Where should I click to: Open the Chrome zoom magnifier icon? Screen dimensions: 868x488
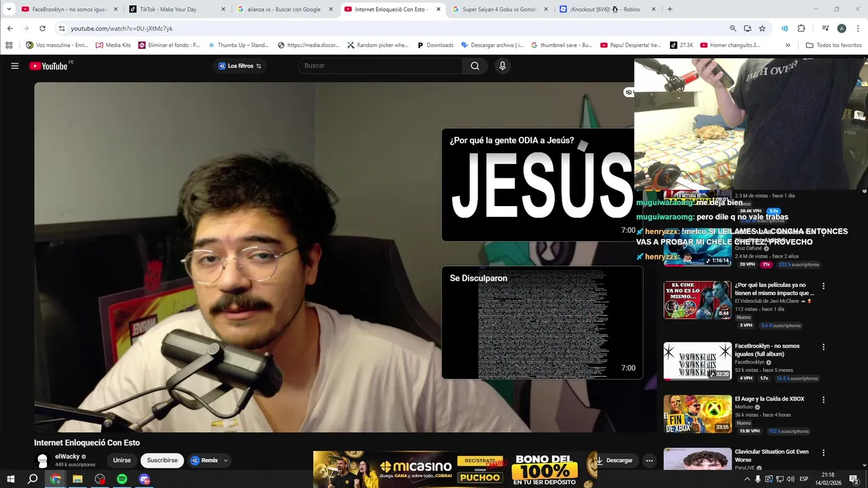coord(732,28)
